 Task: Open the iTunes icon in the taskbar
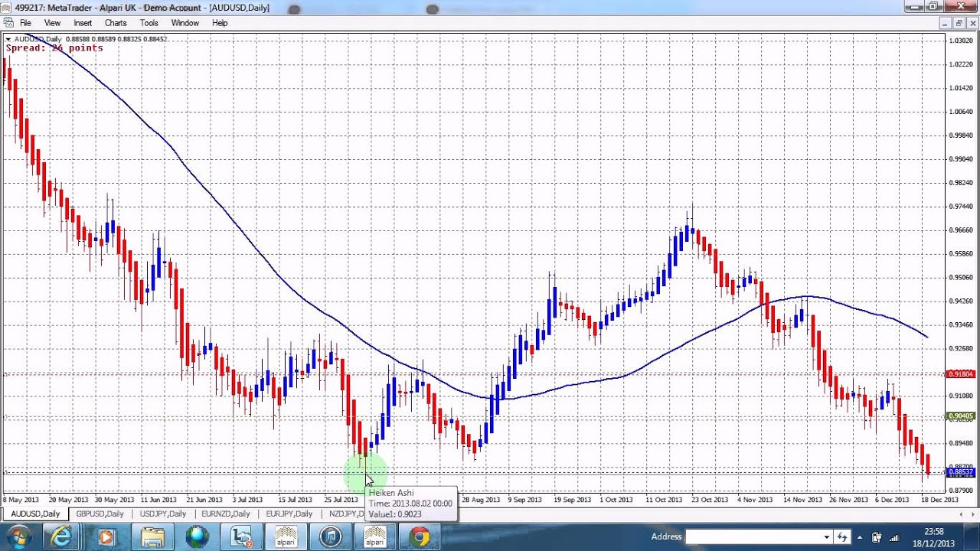331,537
